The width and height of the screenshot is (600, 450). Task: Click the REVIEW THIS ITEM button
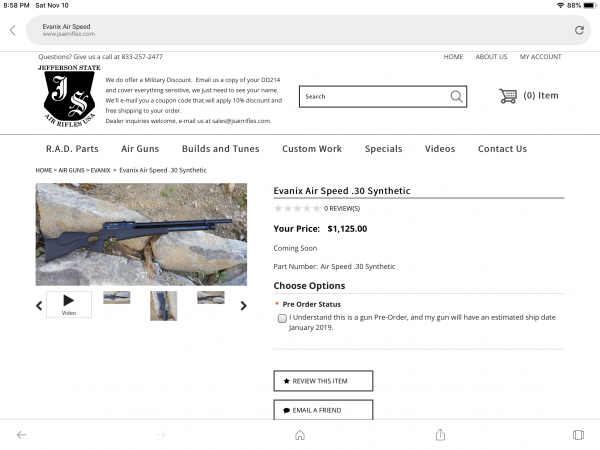[323, 381]
